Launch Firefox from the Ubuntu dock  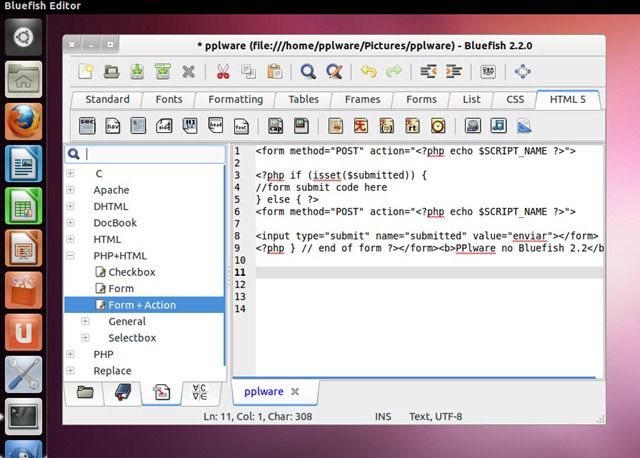23,122
